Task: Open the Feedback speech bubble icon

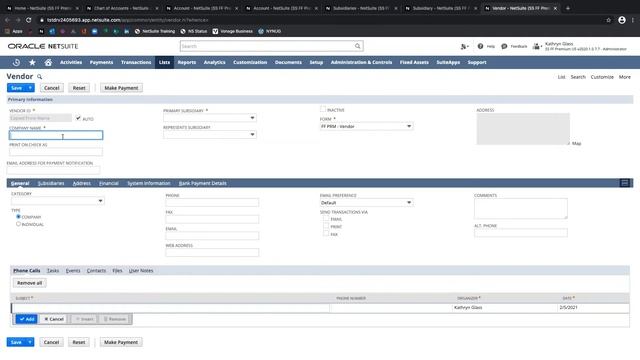Action: click(504, 47)
